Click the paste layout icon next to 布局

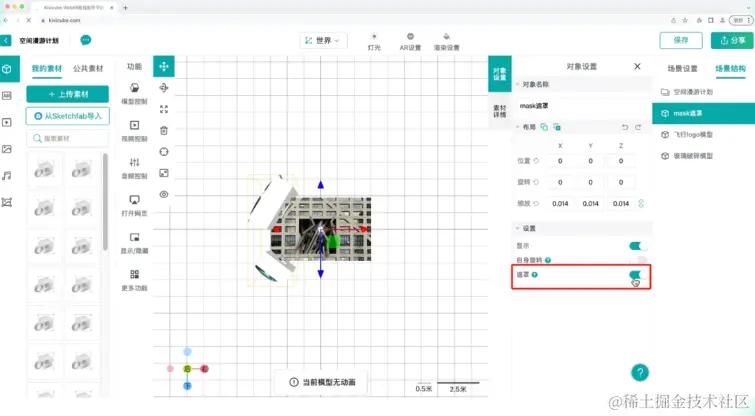click(x=557, y=127)
